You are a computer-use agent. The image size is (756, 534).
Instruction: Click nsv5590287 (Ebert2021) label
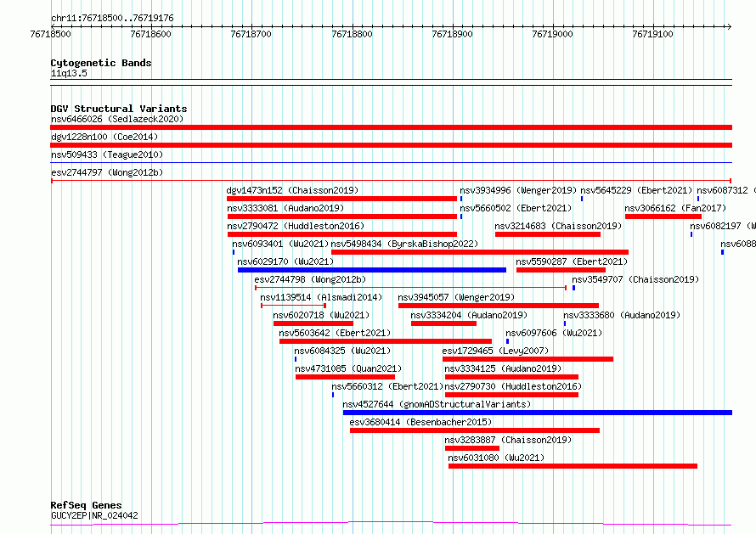pos(572,261)
